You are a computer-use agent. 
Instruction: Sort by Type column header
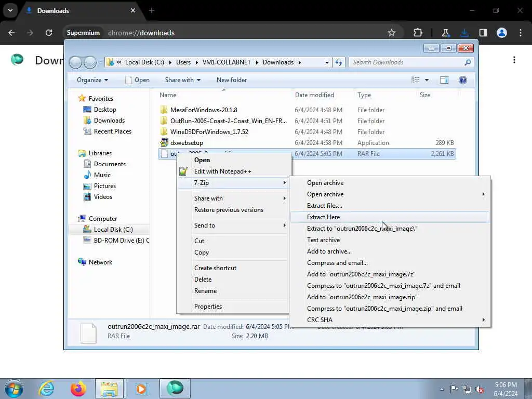coord(364,95)
